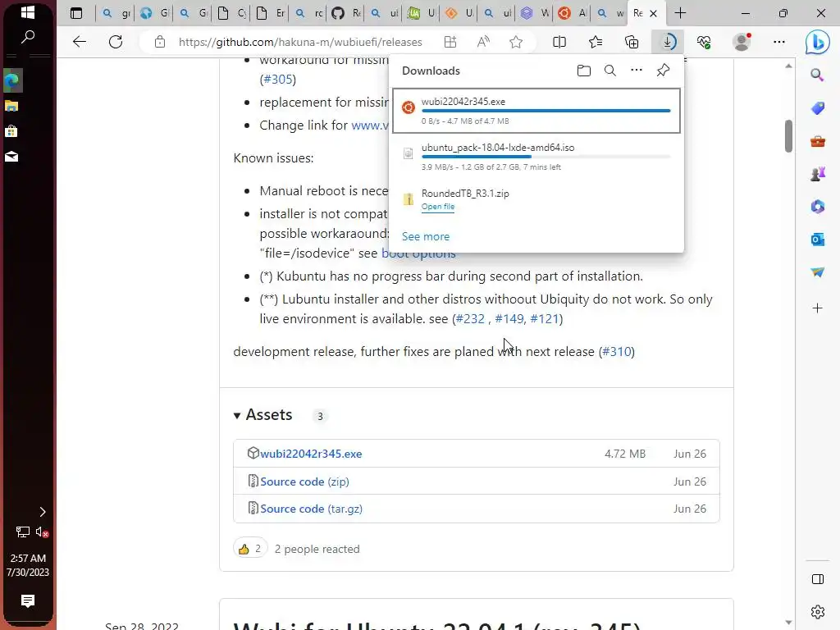This screenshot has height=630, width=840.
Task: Collapse the Assets section
Action: [263, 414]
